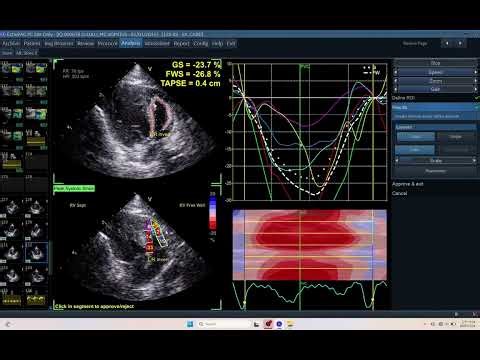480x360 pixels.
Task: Click the strain curves graph
Action: point(310,131)
